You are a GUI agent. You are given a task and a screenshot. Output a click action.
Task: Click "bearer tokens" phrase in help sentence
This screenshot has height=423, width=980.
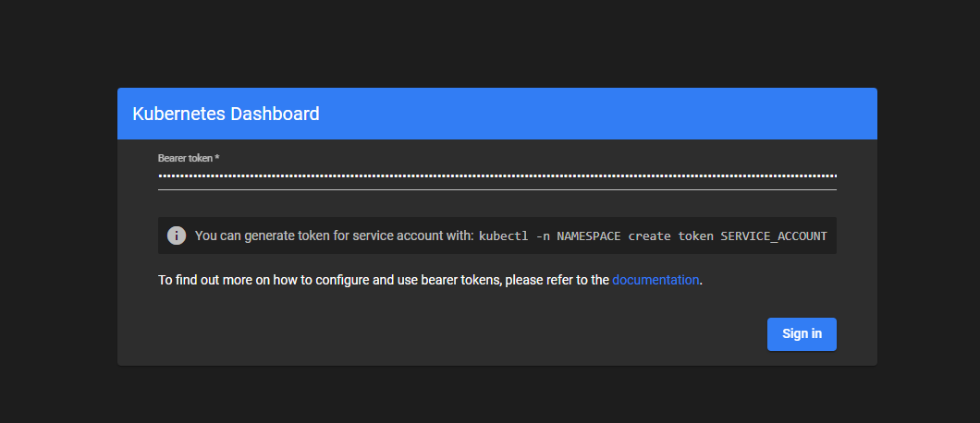tap(458, 280)
